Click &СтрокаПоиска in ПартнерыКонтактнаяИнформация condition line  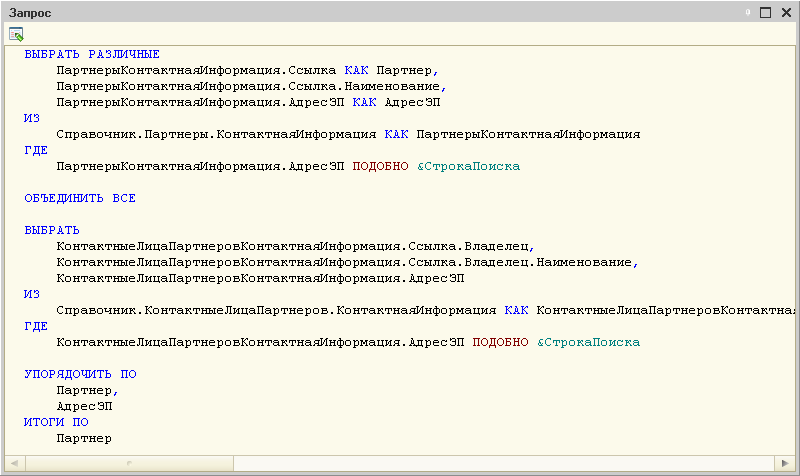pos(469,166)
